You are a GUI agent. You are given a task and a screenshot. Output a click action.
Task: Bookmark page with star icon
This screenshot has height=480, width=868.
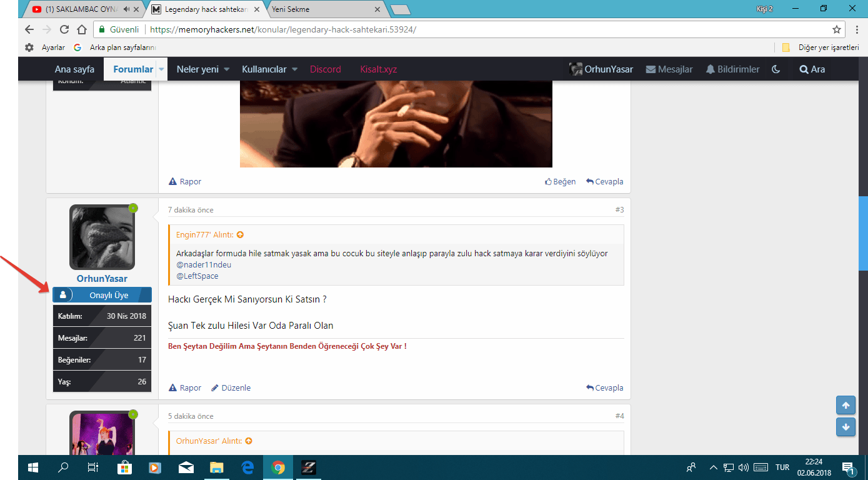837,29
